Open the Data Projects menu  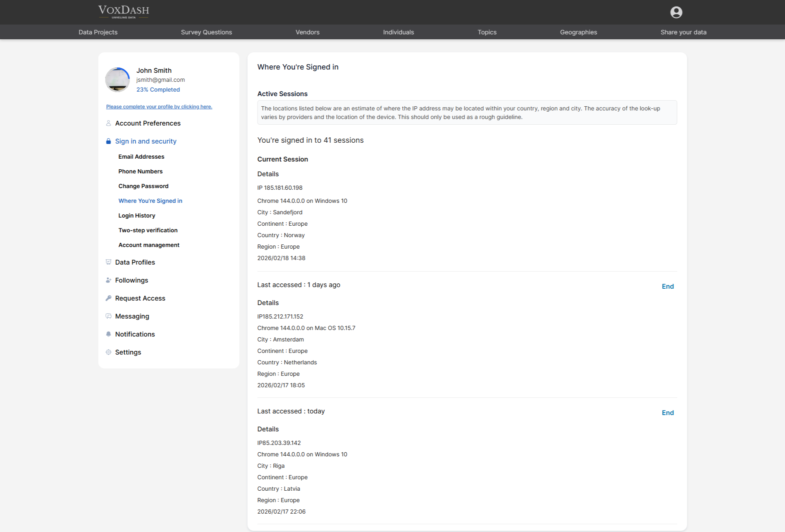[x=98, y=32]
